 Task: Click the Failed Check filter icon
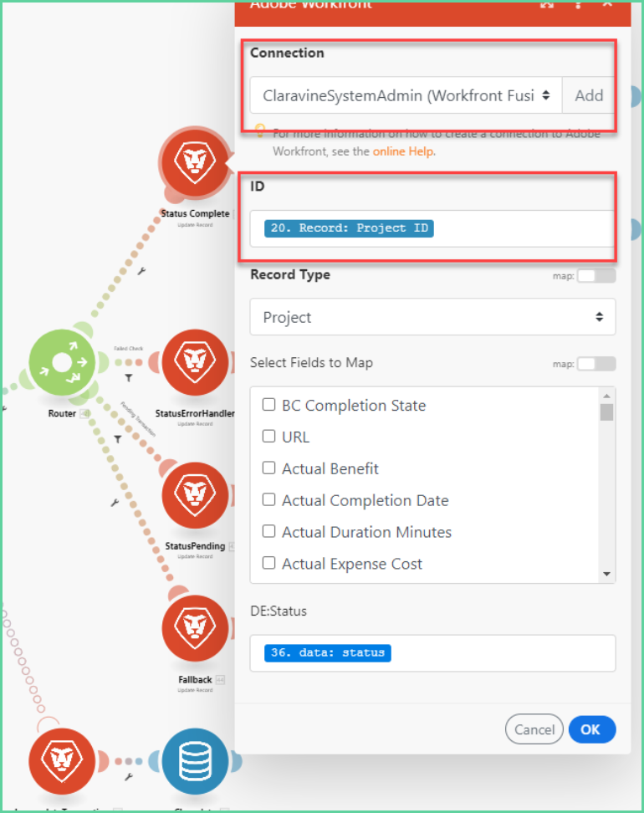coord(129,378)
